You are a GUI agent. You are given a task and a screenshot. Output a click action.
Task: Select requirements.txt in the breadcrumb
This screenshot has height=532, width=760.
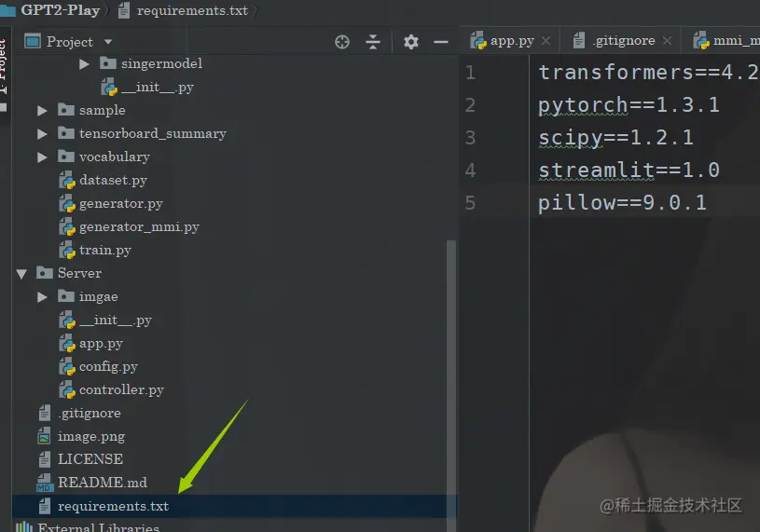click(x=192, y=10)
